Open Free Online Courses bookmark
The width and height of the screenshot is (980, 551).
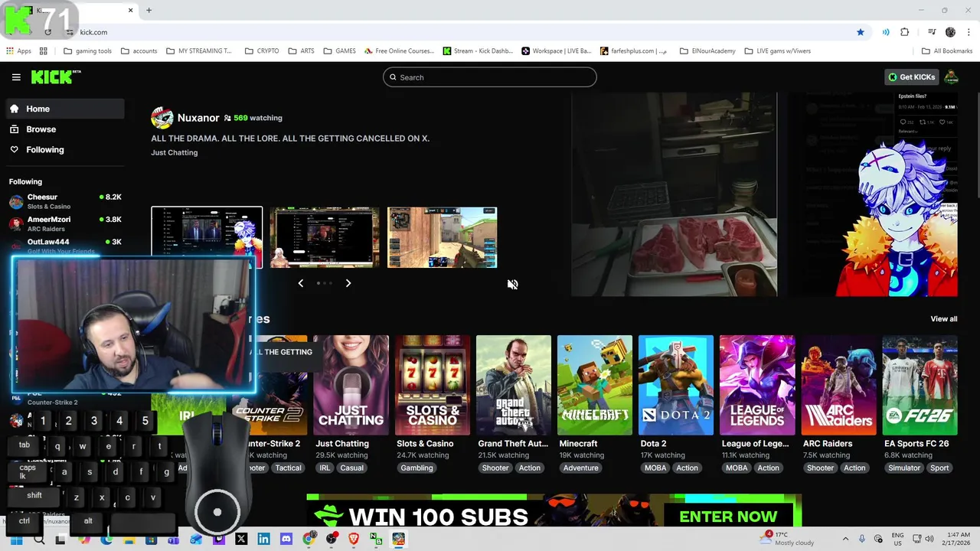(399, 51)
